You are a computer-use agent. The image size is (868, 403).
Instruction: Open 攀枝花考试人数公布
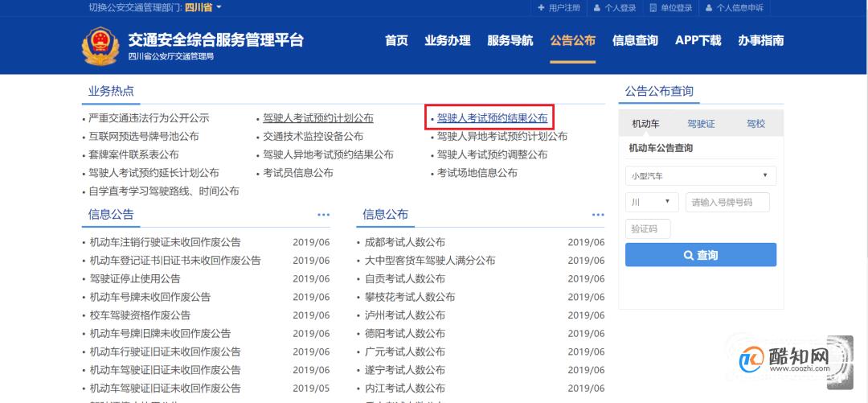coord(410,297)
